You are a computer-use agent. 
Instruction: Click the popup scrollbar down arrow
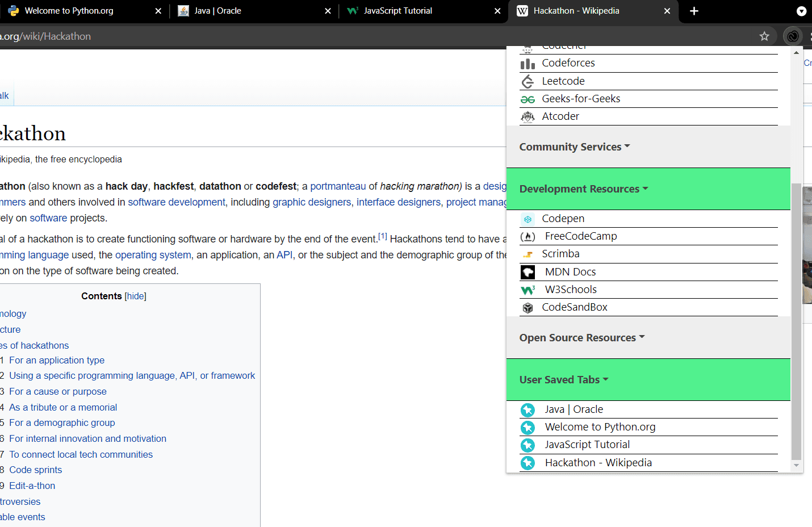(x=796, y=466)
